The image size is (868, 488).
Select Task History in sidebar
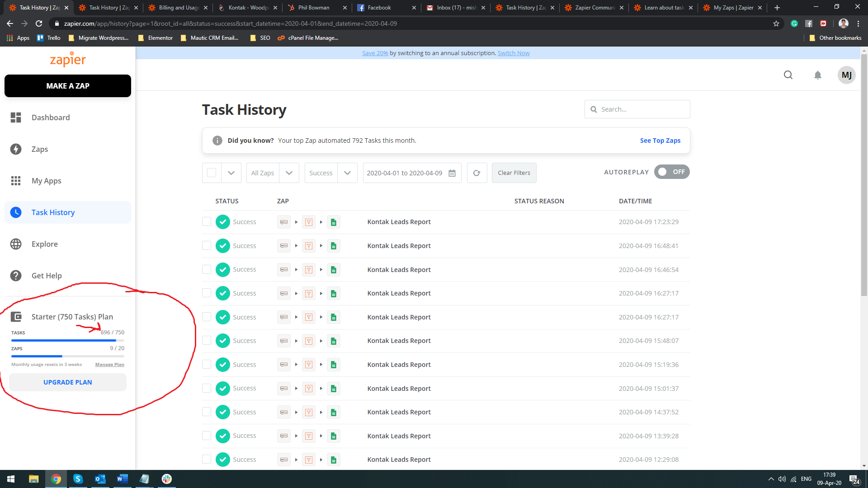[68, 212]
